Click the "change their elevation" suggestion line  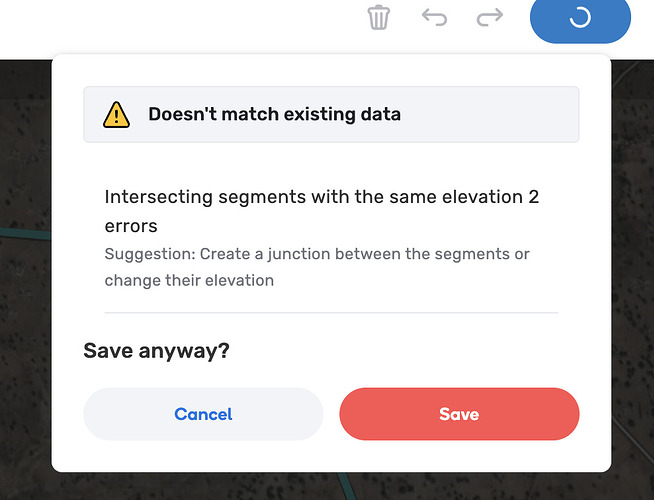tap(189, 280)
